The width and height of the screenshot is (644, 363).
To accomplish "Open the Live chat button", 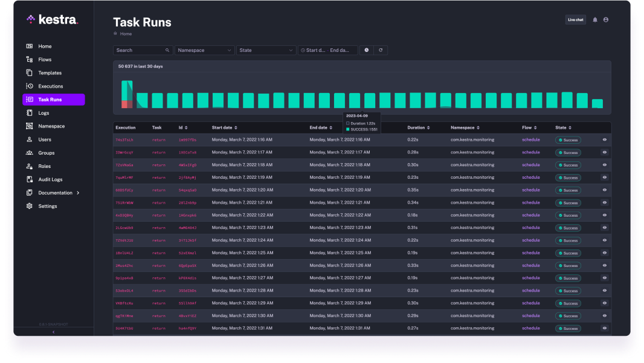I will [x=575, y=19].
